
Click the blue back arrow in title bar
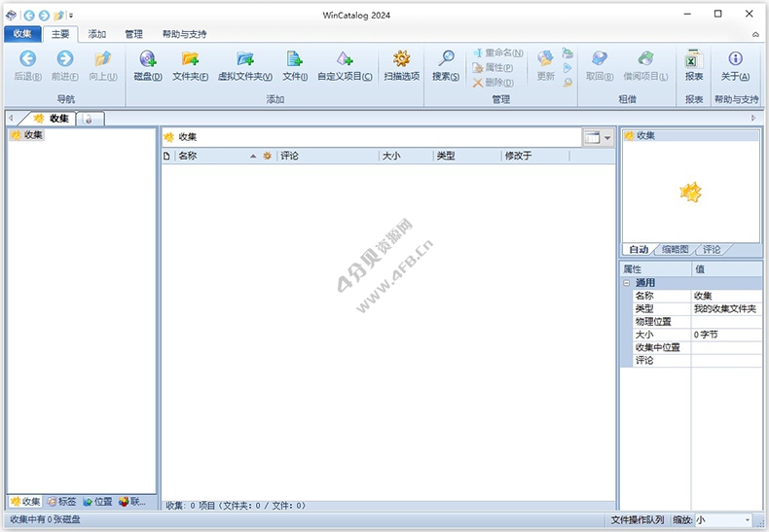(29, 16)
